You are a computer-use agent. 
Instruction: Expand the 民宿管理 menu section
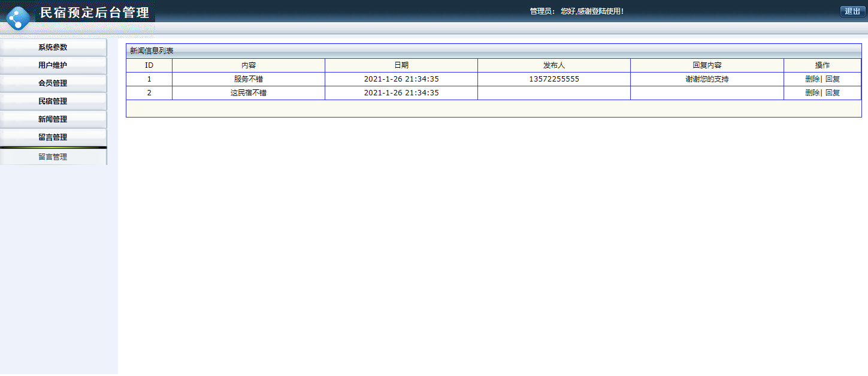tap(53, 101)
